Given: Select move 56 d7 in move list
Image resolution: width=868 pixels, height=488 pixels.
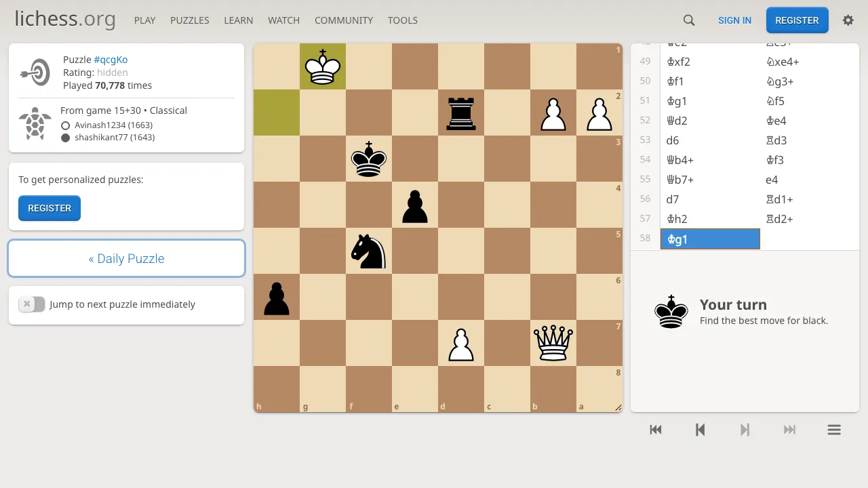Looking at the screenshot, I should (710, 199).
